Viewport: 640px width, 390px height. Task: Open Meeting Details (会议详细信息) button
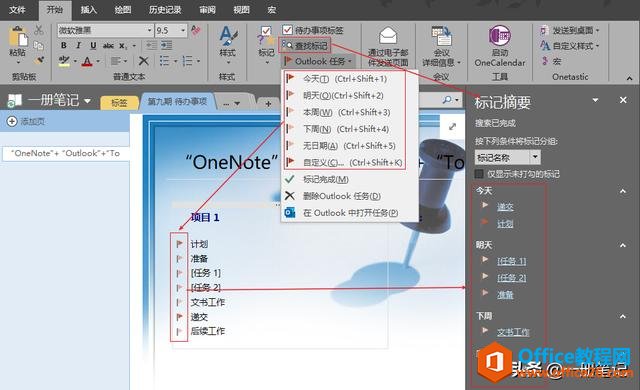pos(441,46)
